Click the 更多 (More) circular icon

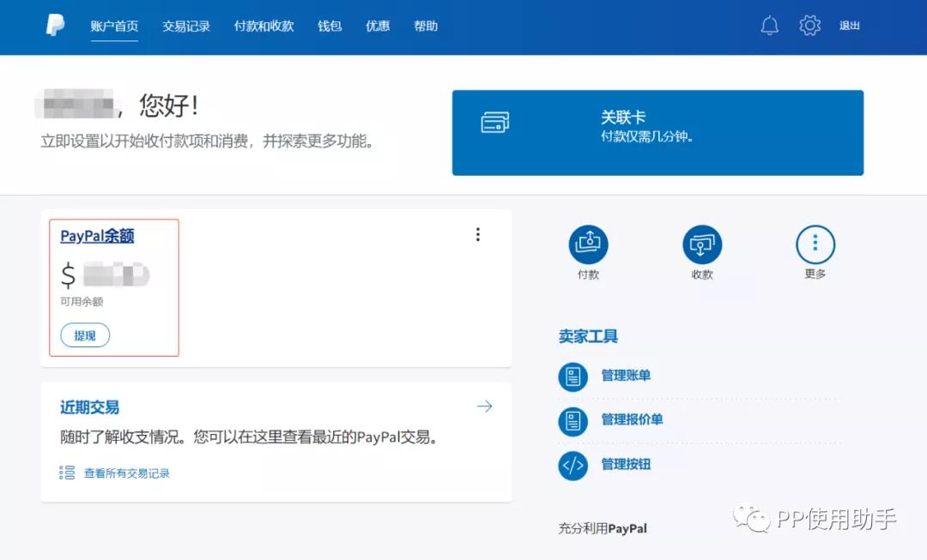click(815, 243)
